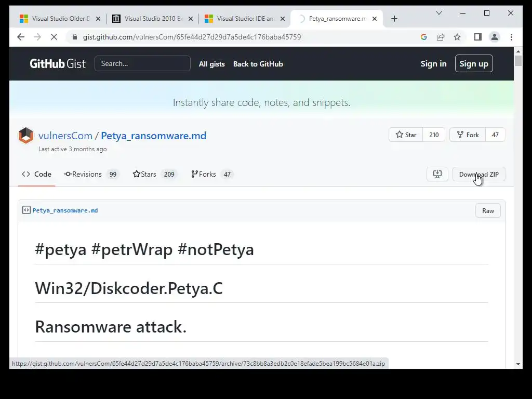Close the Visual Studio 2010 Express tab
Screen dimensions: 532x399
pos(190,19)
